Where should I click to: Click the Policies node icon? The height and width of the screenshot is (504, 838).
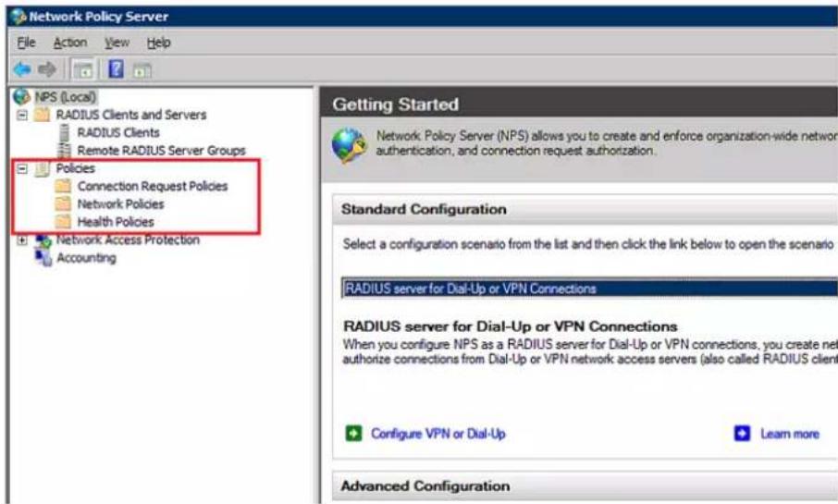(x=42, y=169)
